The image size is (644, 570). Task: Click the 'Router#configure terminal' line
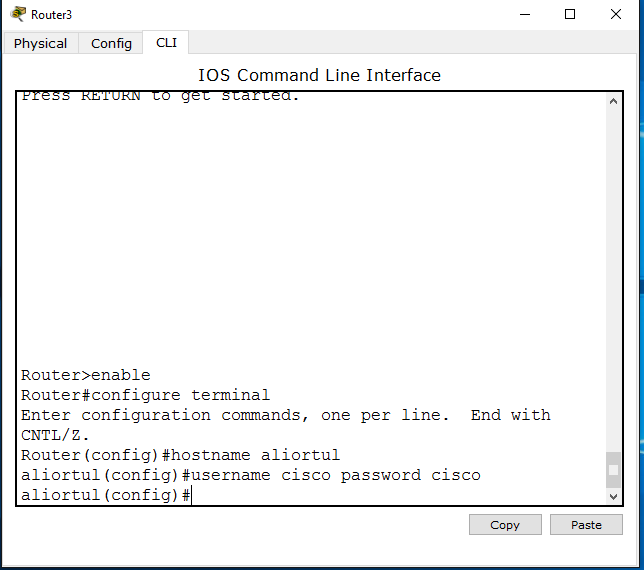(145, 395)
